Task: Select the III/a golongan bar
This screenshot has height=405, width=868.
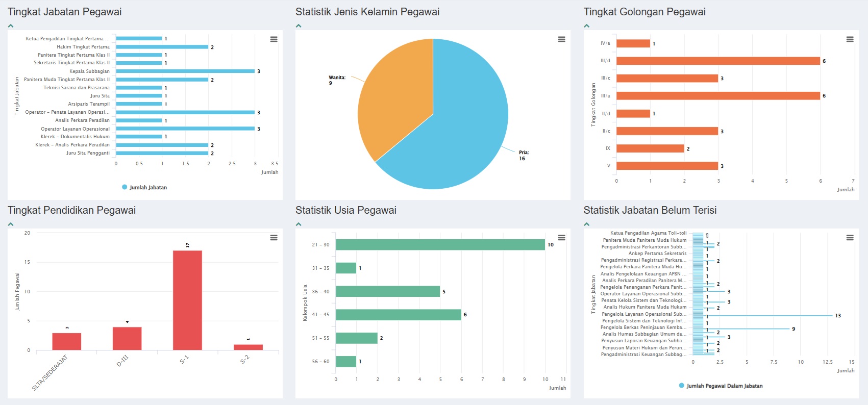Action: point(718,96)
